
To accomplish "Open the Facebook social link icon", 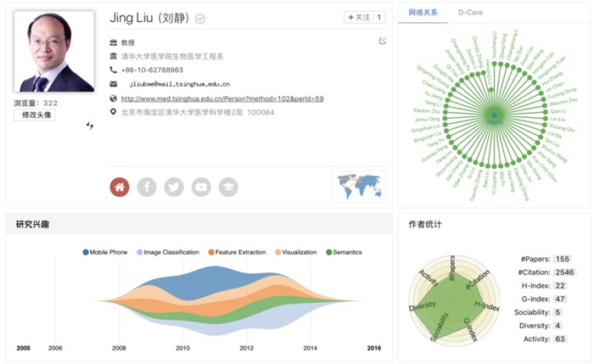I will 147,187.
